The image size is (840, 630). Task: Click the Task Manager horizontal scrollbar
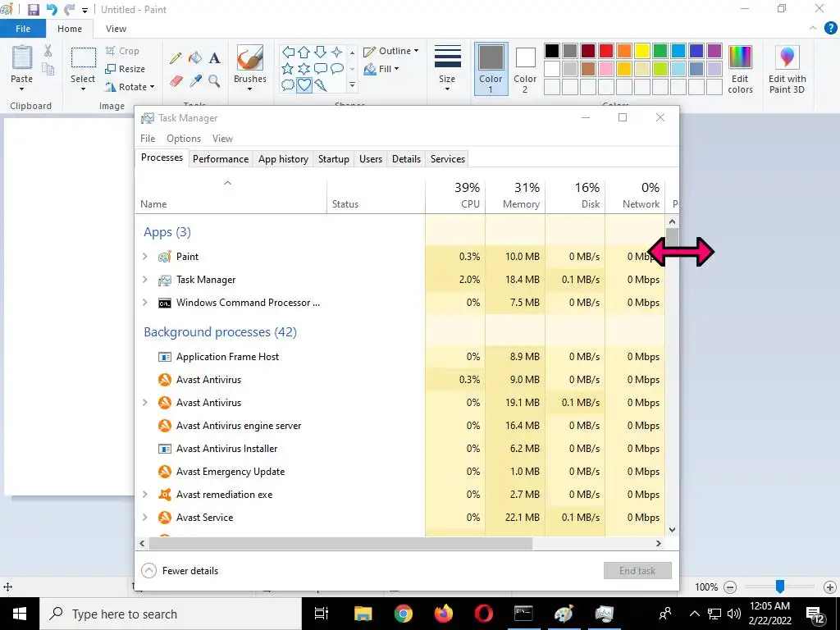[x=340, y=543]
